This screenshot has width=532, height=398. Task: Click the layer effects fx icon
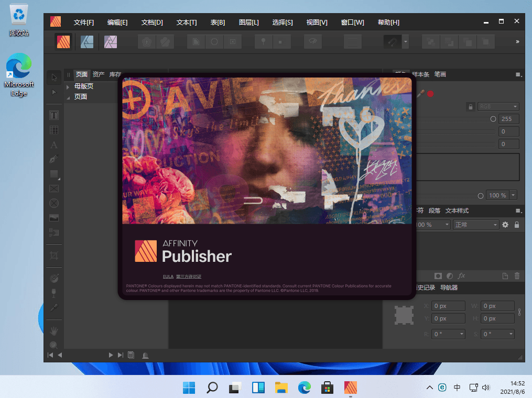(x=461, y=276)
